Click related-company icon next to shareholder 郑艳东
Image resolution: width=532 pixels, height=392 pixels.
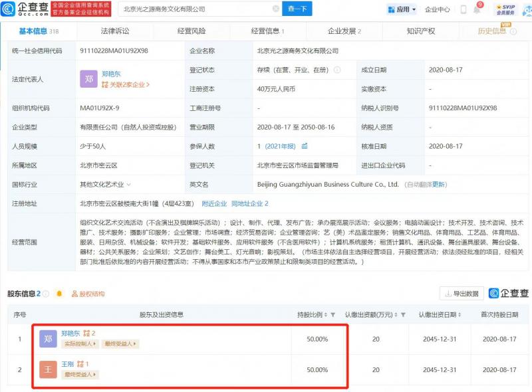87,334
